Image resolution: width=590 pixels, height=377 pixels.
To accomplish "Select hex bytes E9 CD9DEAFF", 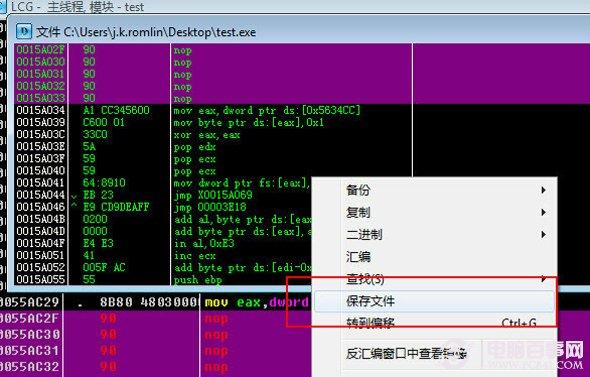I will [116, 207].
